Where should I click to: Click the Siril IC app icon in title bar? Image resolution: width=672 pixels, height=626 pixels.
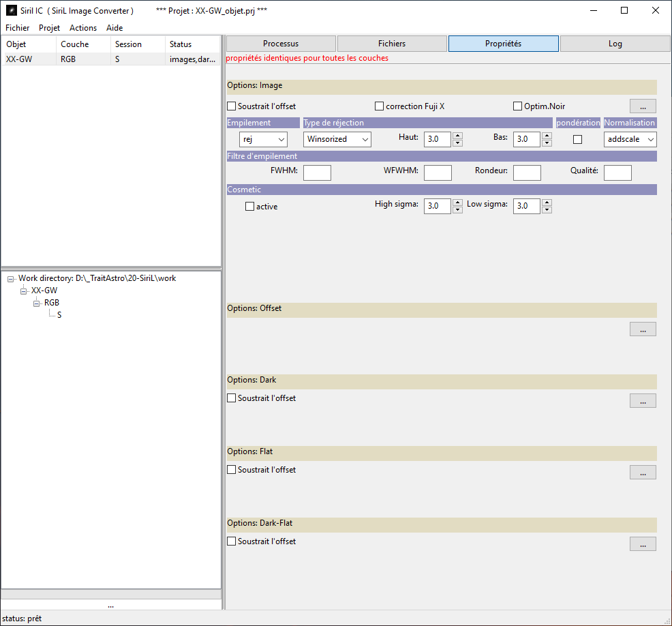click(12, 10)
